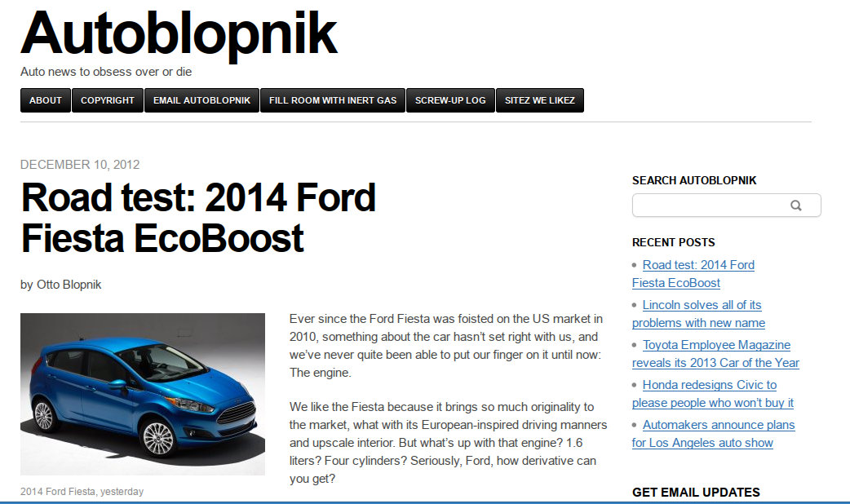Open the About menu item
This screenshot has height=504, width=850.
[x=46, y=100]
